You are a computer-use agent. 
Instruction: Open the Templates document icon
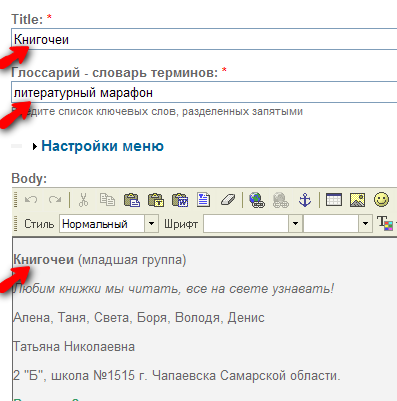tap(203, 200)
